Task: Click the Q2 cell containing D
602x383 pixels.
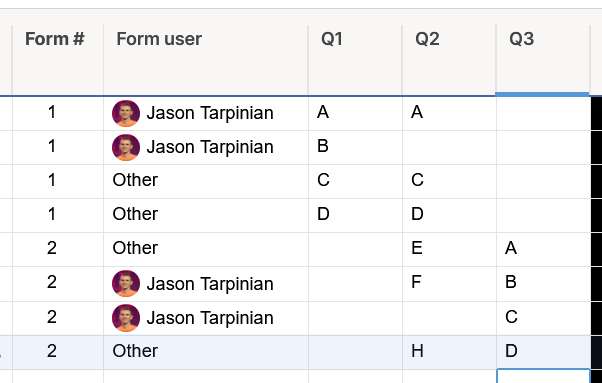Action: 449,215
